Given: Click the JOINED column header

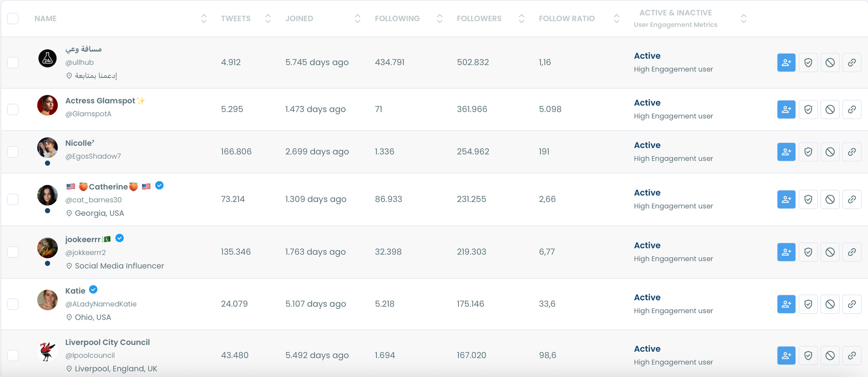Looking at the screenshot, I should [299, 19].
